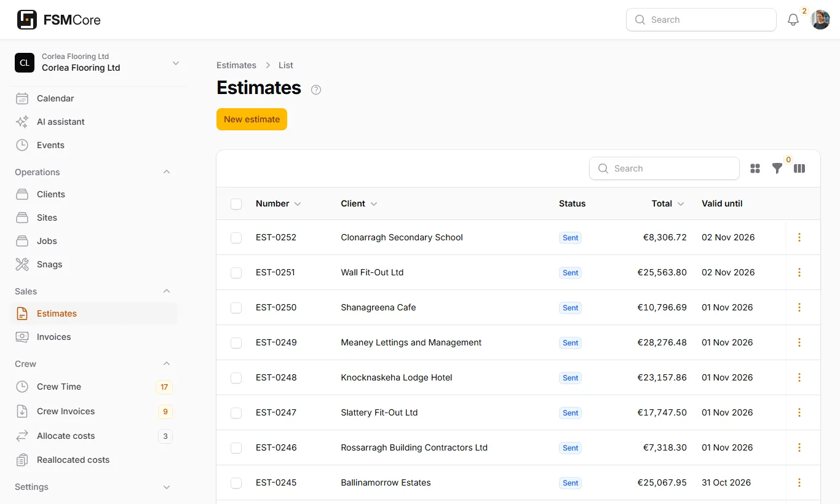Open the Clients page link
The height and width of the screenshot is (504, 840).
coord(93,194)
